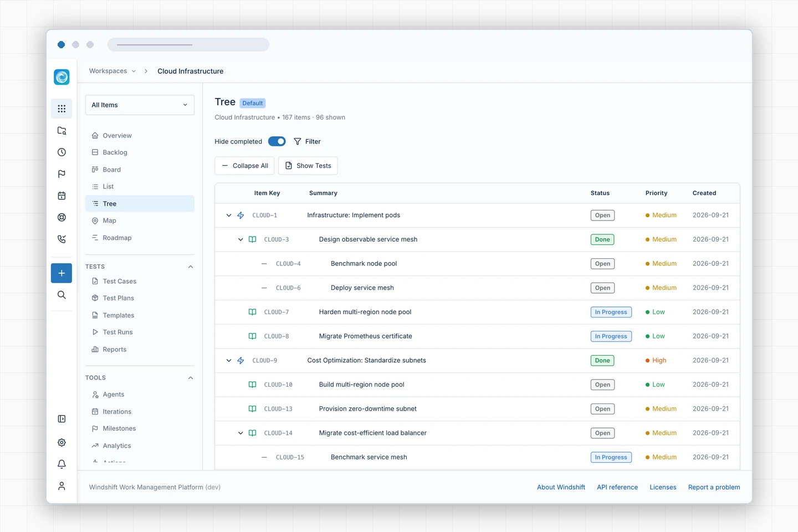Collapse the TOOLS sidebar section
798x532 pixels.
tap(191, 378)
